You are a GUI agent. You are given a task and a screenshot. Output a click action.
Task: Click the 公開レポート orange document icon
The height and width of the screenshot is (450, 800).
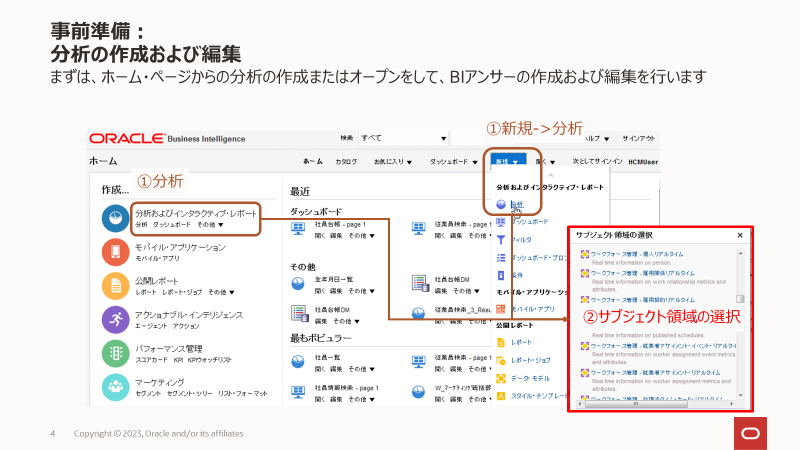[115, 286]
